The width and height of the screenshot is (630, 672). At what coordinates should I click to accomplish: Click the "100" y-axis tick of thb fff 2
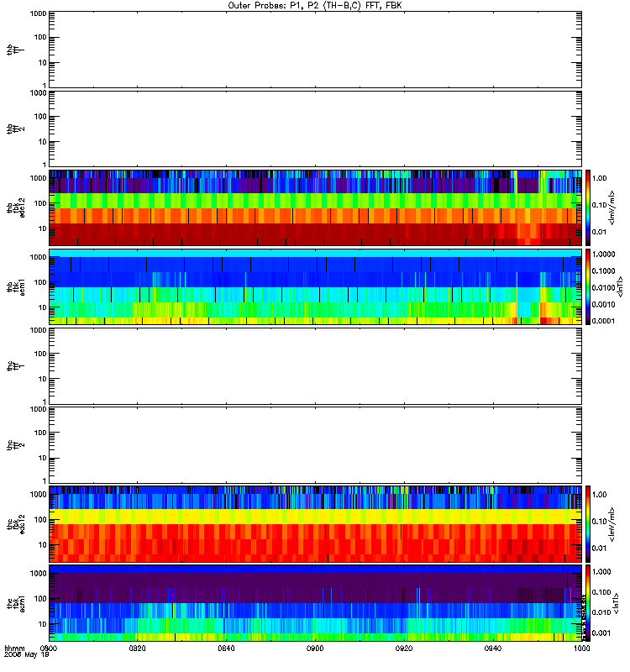[40, 117]
